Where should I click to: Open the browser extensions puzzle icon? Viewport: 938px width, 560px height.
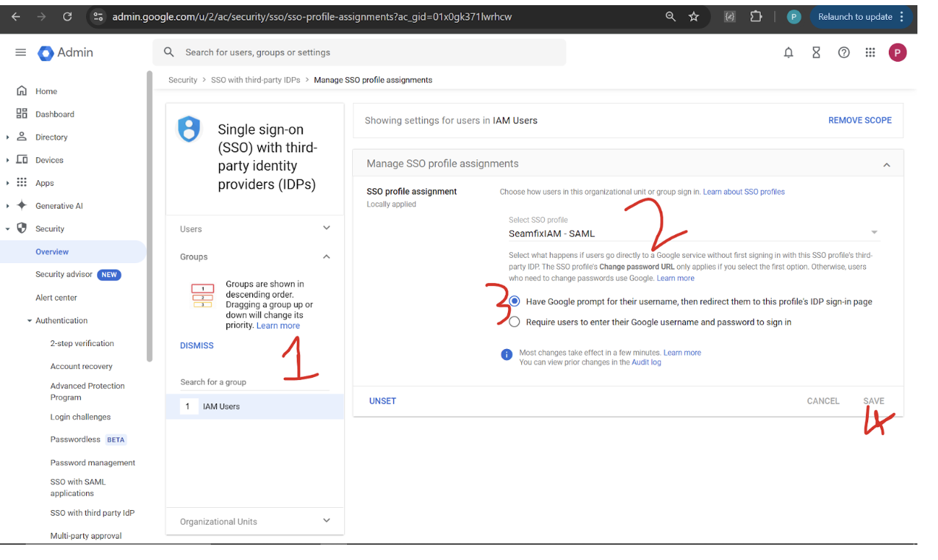point(756,16)
